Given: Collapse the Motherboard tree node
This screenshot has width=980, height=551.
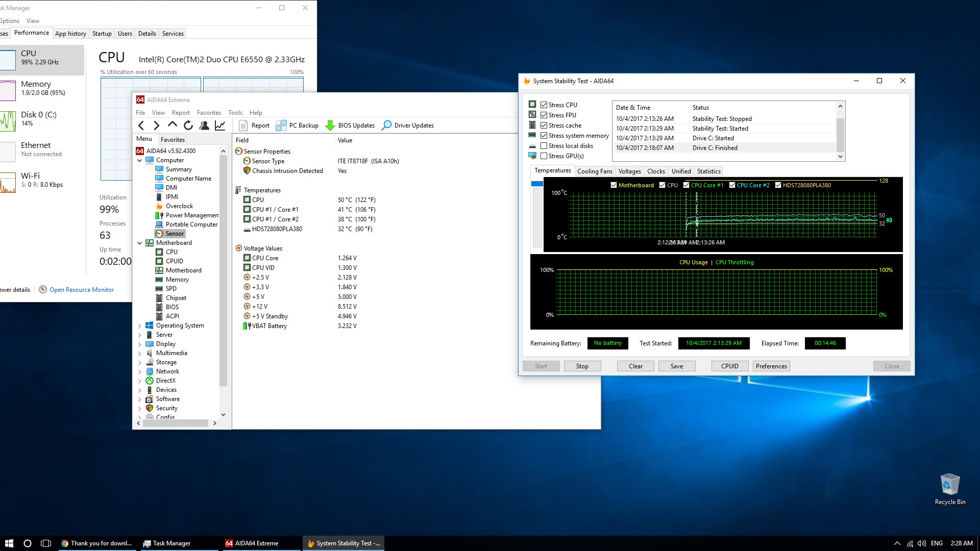Looking at the screenshot, I should (x=140, y=243).
